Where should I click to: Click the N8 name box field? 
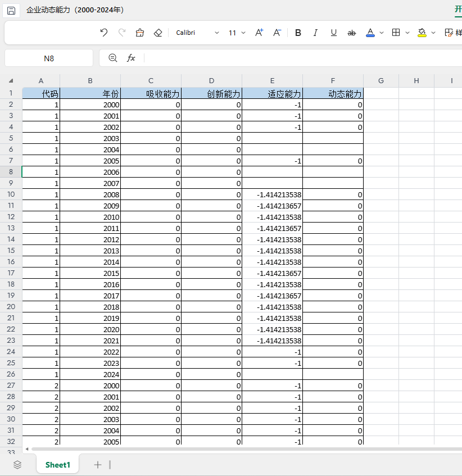49,58
